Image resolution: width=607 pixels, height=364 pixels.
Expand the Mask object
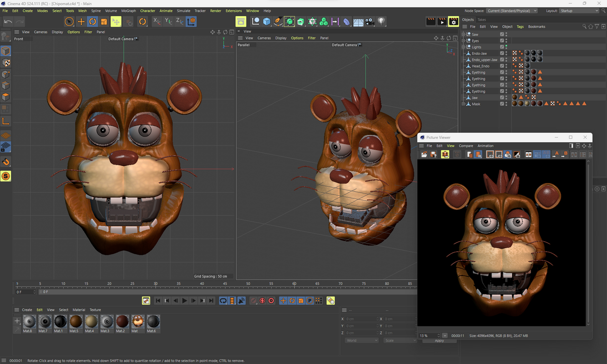[463, 104]
